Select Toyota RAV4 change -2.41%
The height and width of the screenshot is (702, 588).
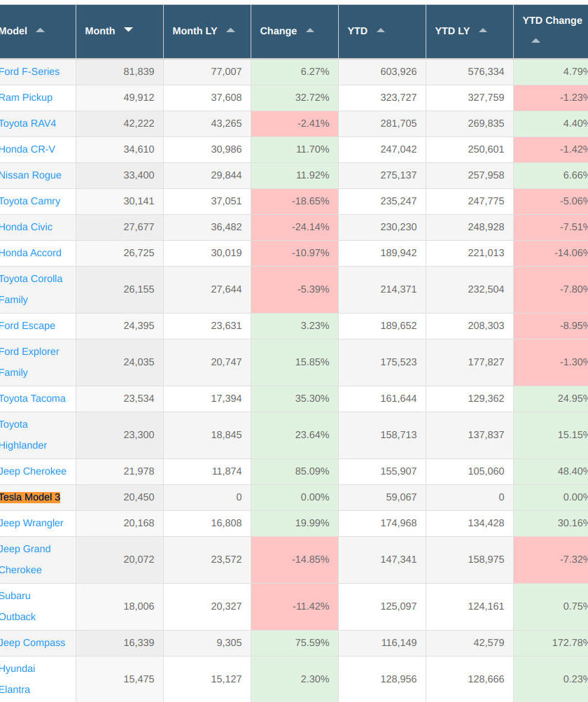(x=314, y=124)
